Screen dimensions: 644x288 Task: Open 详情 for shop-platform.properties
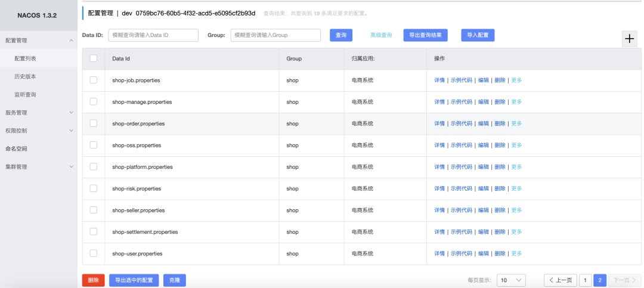(x=439, y=167)
